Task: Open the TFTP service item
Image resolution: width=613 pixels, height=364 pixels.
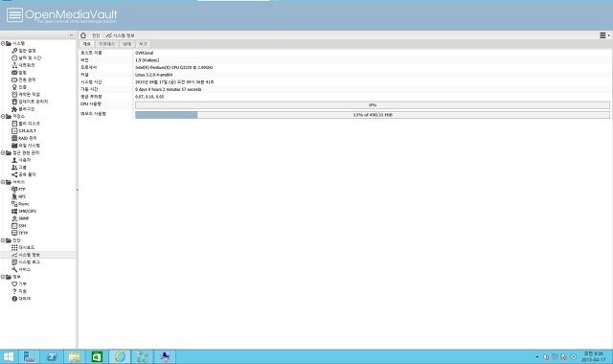Action: (x=19, y=233)
